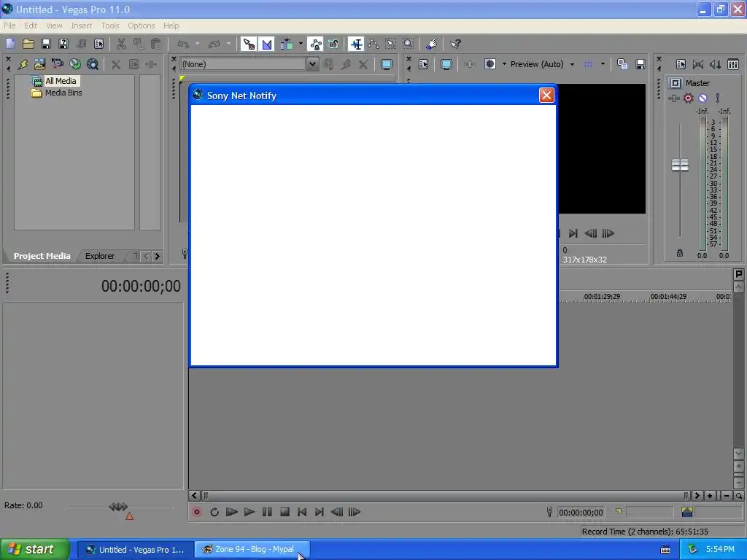Open the Options menu

coord(141,26)
